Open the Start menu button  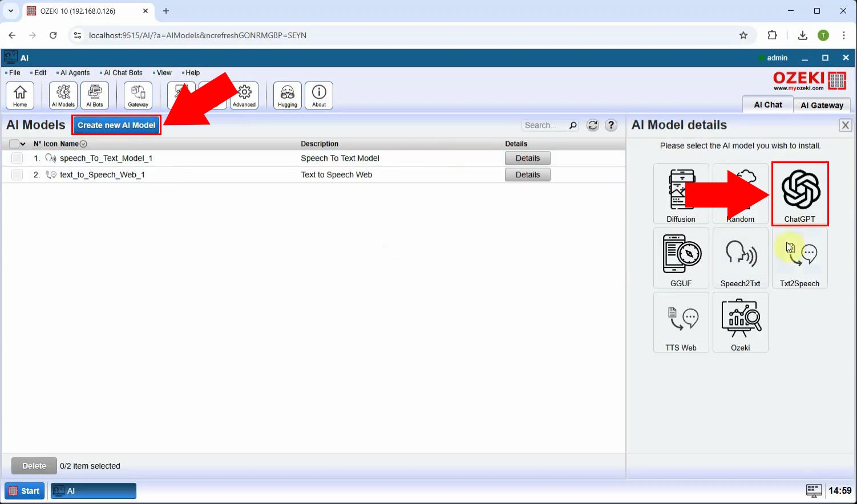pyautogui.click(x=25, y=491)
